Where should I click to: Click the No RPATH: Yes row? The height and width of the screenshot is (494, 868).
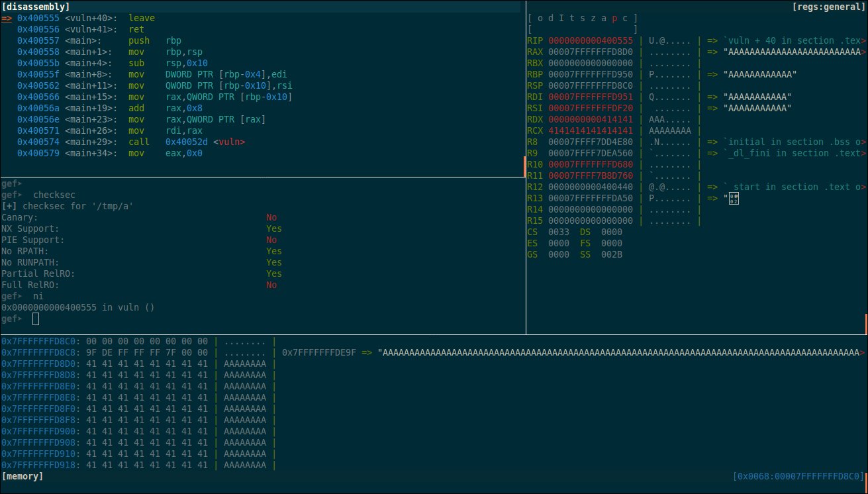142,250
